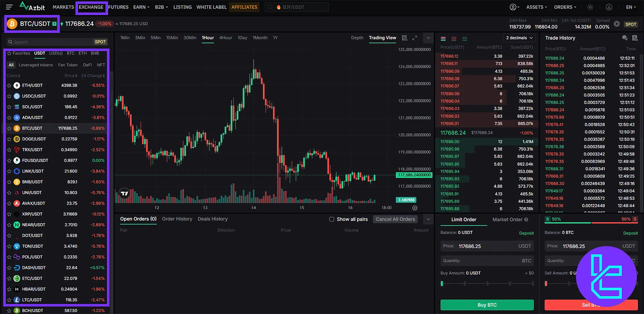Screen dimensions: 644x314
Task: Favorite the BTC/USDT pair star
Action: (9, 128)
